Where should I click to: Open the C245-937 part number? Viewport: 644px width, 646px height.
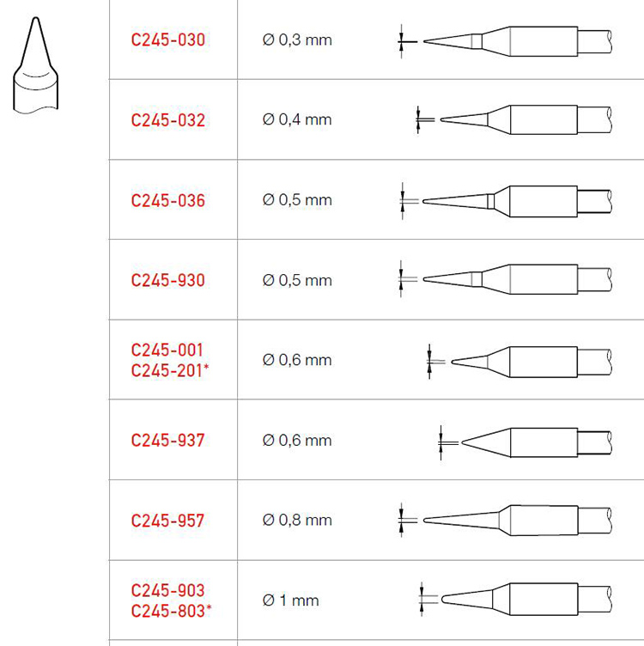pyautogui.click(x=168, y=441)
